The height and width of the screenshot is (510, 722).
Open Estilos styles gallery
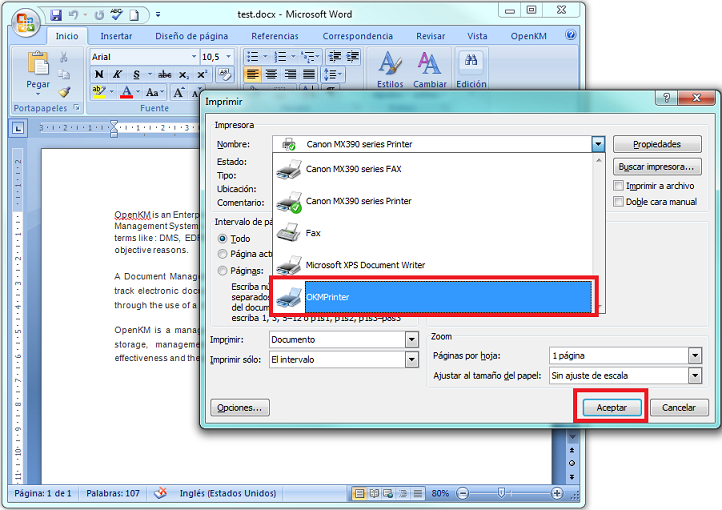click(390, 69)
